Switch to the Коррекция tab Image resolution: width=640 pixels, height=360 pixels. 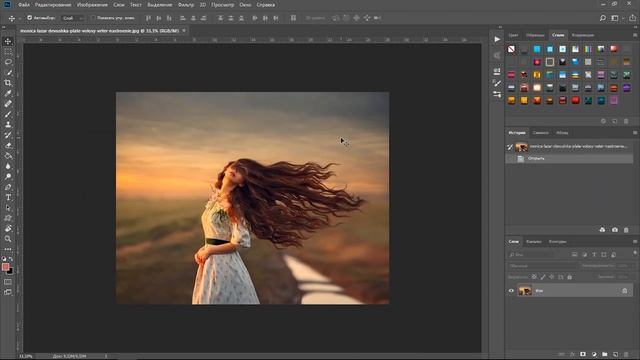[582, 35]
